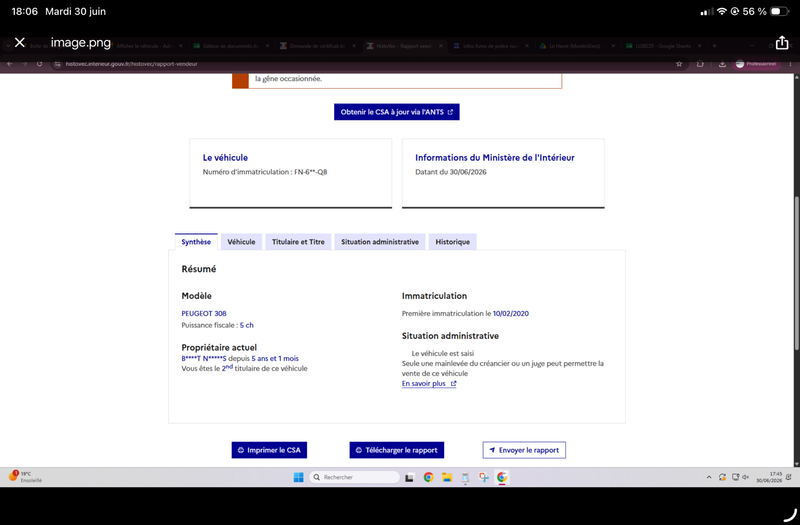Open the browser downloads icon

click(x=722, y=64)
